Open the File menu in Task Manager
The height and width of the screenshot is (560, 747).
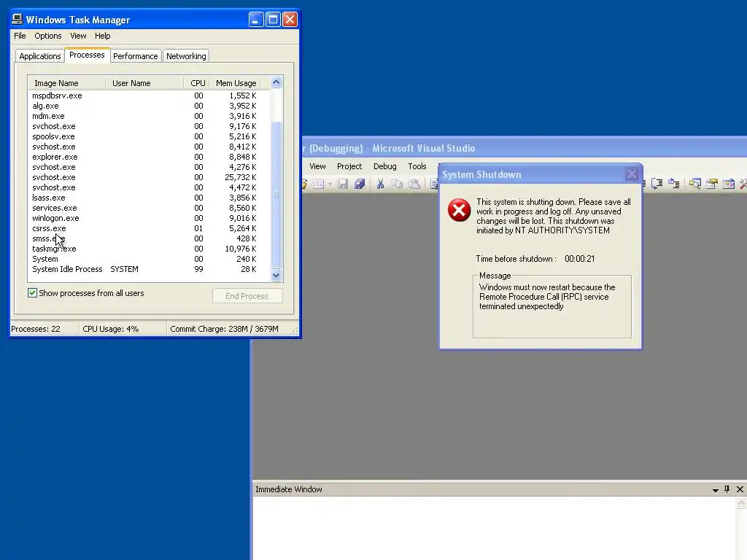[20, 36]
